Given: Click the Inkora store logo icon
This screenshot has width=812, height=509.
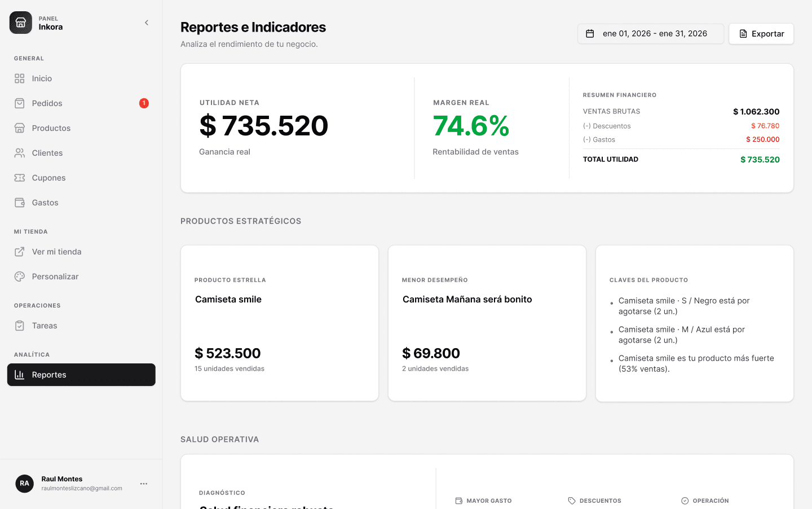Looking at the screenshot, I should [20, 22].
